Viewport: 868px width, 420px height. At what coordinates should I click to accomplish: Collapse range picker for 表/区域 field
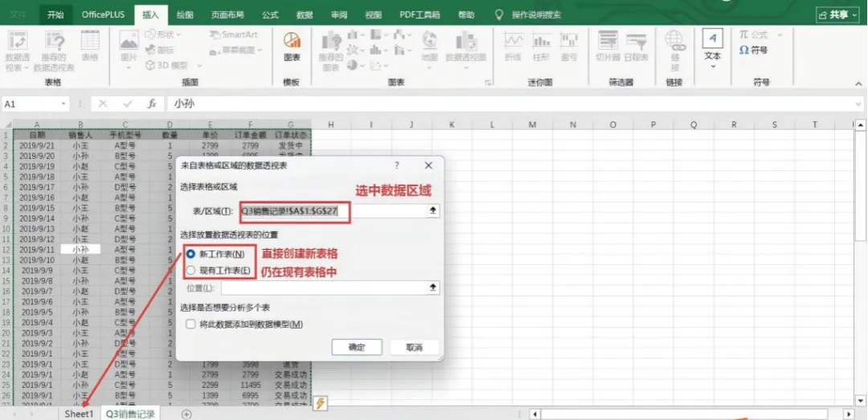pos(433,211)
